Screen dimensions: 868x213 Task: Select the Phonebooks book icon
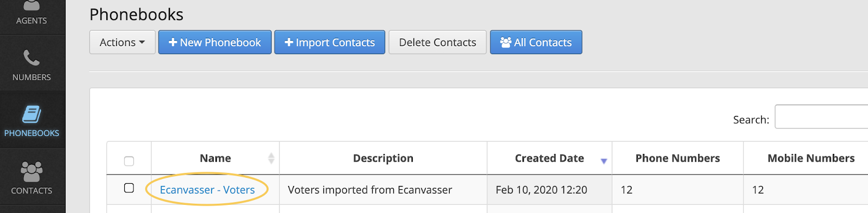(31, 114)
